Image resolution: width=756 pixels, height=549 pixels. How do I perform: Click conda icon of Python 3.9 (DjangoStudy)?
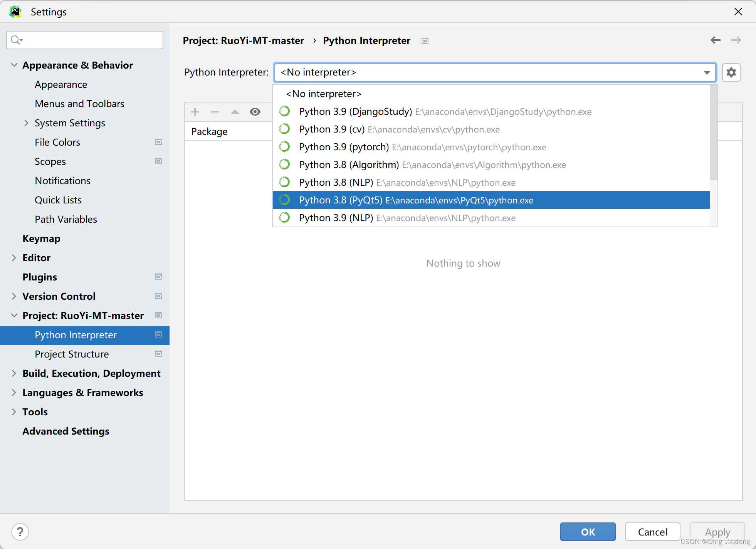[284, 111]
